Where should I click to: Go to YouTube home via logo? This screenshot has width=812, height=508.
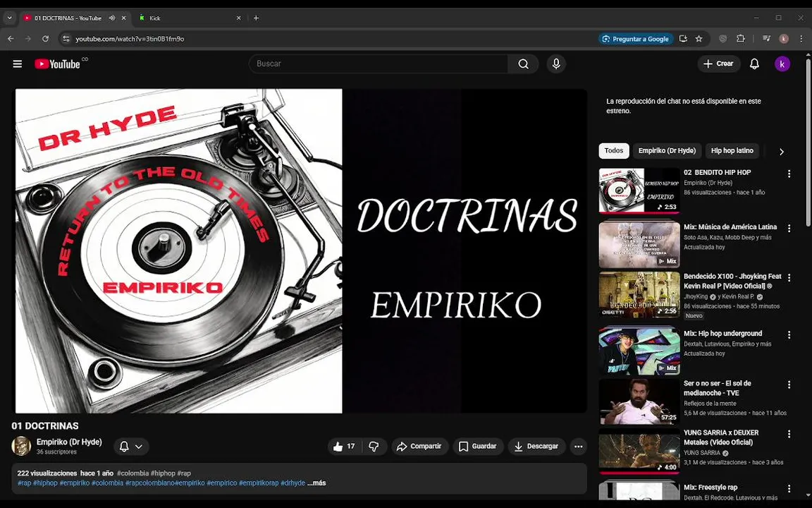58,64
